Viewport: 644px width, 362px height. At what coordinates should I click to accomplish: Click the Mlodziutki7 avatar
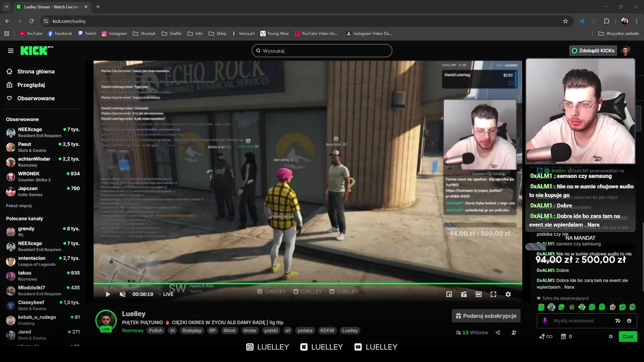(x=11, y=291)
